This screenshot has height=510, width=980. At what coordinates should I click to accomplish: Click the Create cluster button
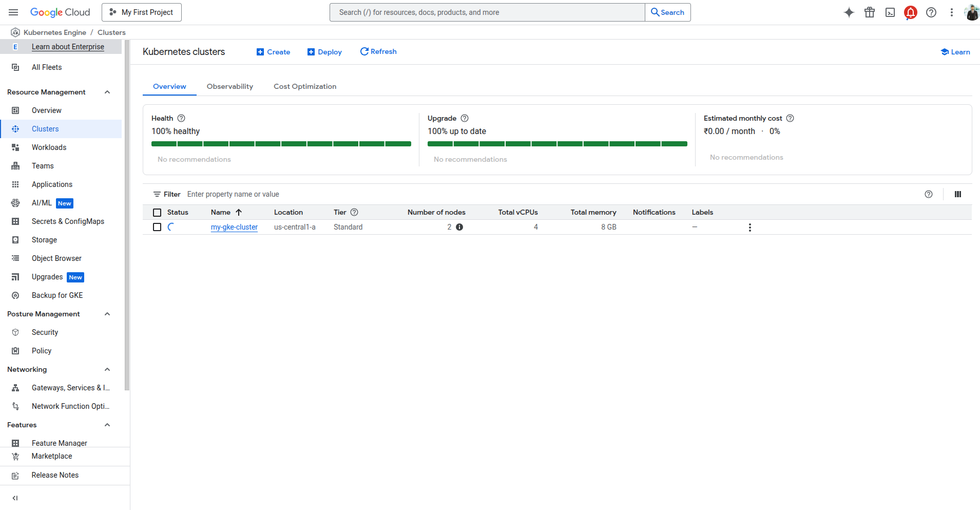273,52
